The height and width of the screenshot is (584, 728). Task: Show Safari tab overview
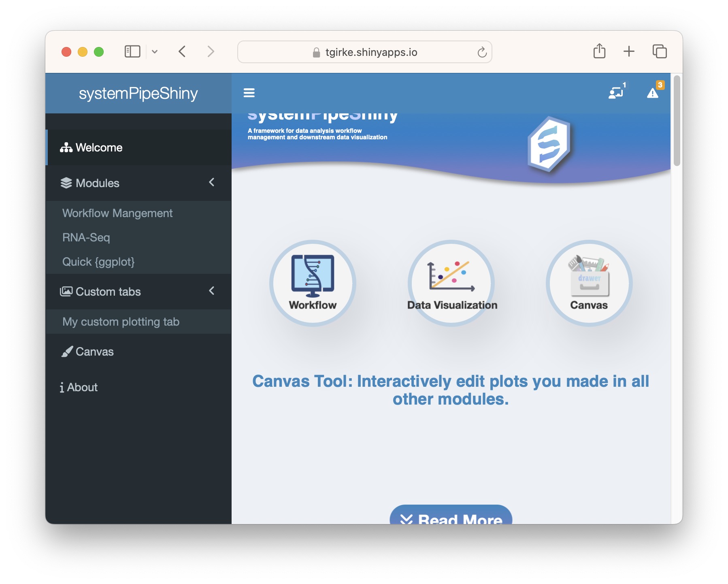659,52
